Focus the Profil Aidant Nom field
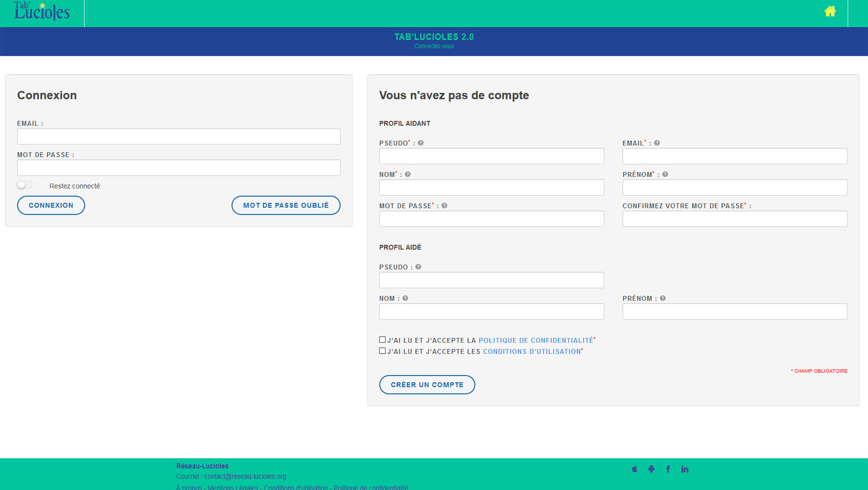The width and height of the screenshot is (868, 490). 492,188
